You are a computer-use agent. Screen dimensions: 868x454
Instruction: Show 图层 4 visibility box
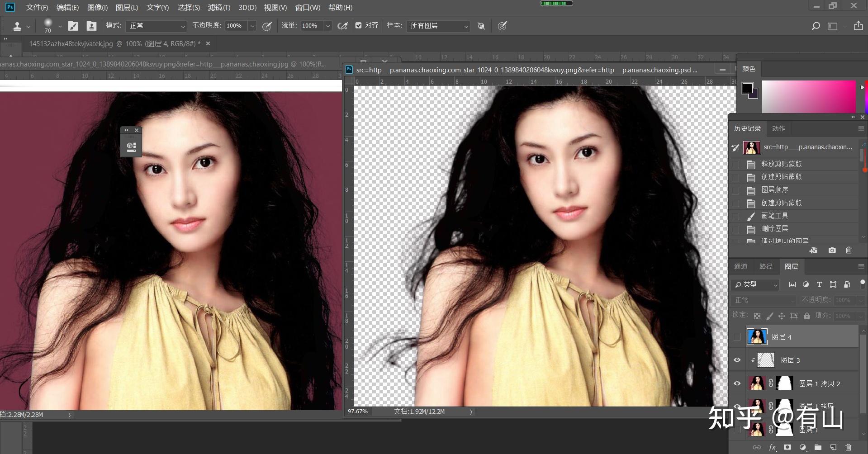click(x=737, y=337)
